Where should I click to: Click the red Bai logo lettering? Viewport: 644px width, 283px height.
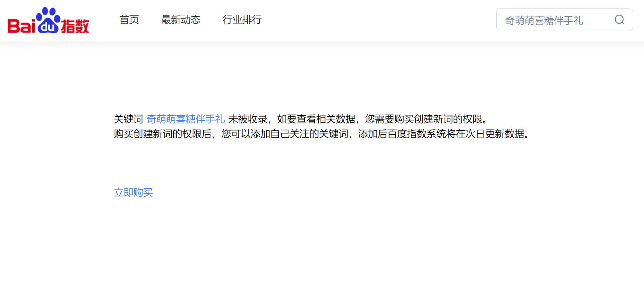(x=21, y=26)
